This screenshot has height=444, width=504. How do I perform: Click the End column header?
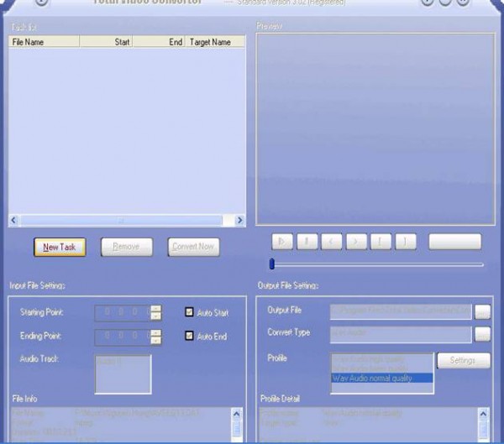coord(159,42)
